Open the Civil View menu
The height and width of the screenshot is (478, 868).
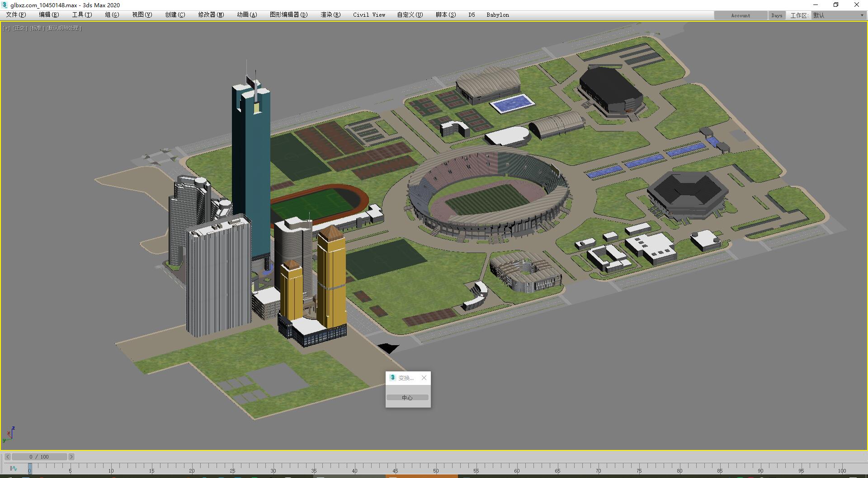point(369,15)
